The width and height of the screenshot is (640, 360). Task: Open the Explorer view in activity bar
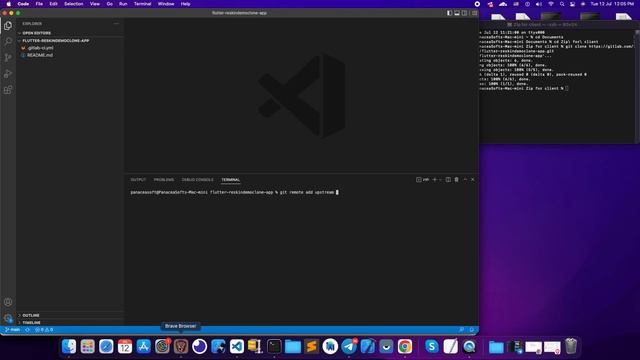point(8,26)
